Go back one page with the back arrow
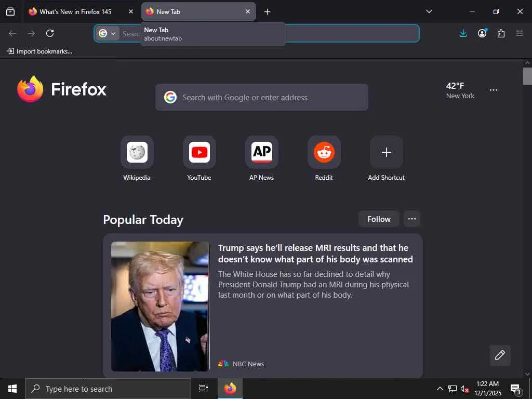Screen dimensions: 532x399 coord(12,33)
